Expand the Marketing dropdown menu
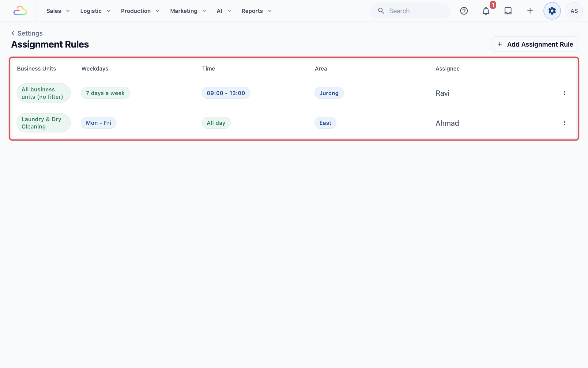This screenshot has width=588, height=368. point(188,11)
